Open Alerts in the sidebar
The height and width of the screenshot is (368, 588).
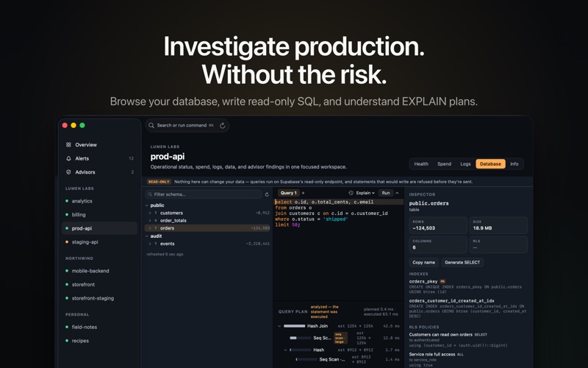[100, 158]
